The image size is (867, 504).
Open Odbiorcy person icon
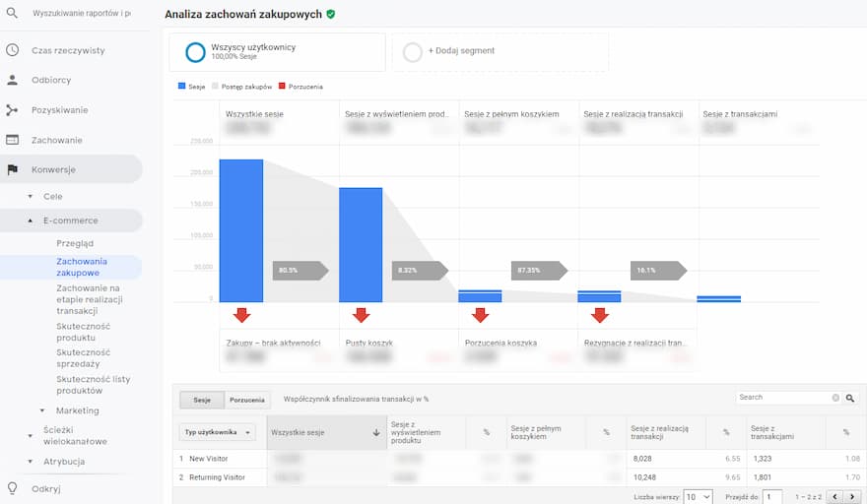[12, 80]
